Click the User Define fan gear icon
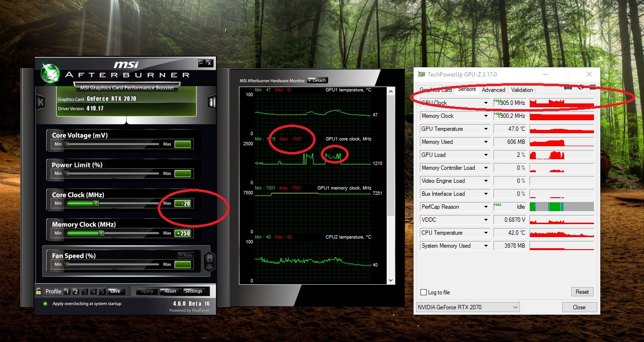This screenshot has height=342, width=644. [210, 262]
